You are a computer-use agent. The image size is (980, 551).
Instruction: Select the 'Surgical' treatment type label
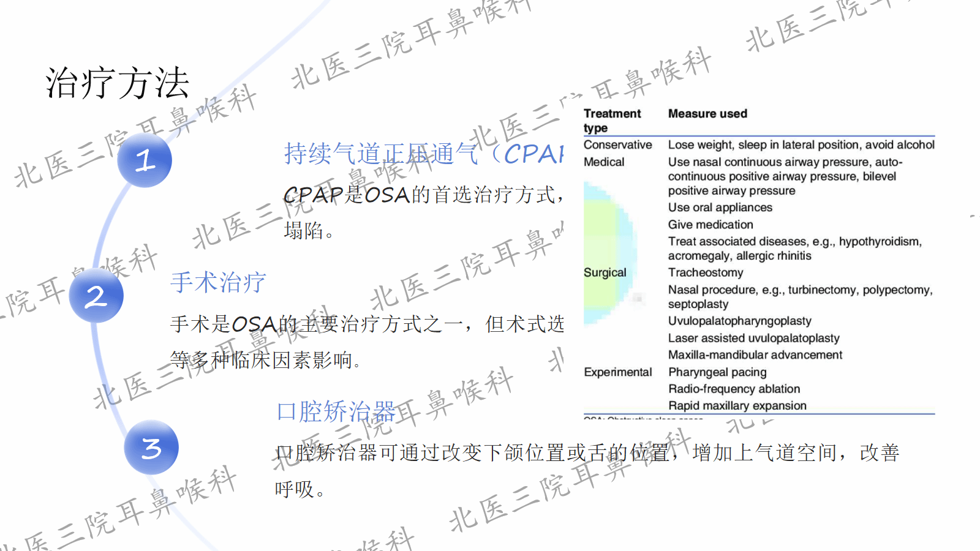point(605,273)
